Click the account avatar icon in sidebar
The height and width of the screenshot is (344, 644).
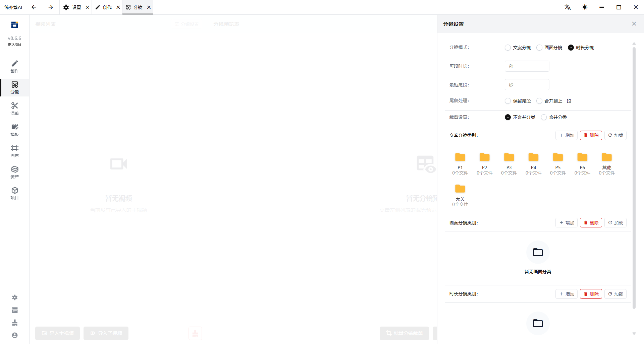15,335
